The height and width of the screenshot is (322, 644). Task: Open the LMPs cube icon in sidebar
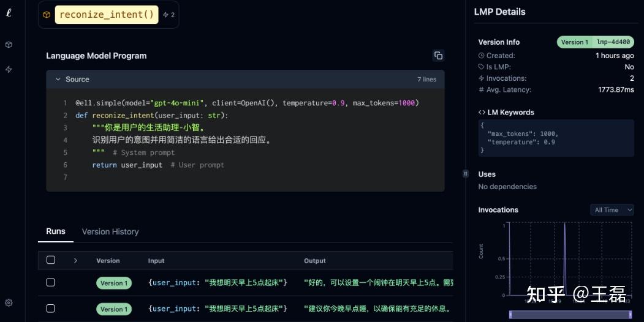[9, 45]
